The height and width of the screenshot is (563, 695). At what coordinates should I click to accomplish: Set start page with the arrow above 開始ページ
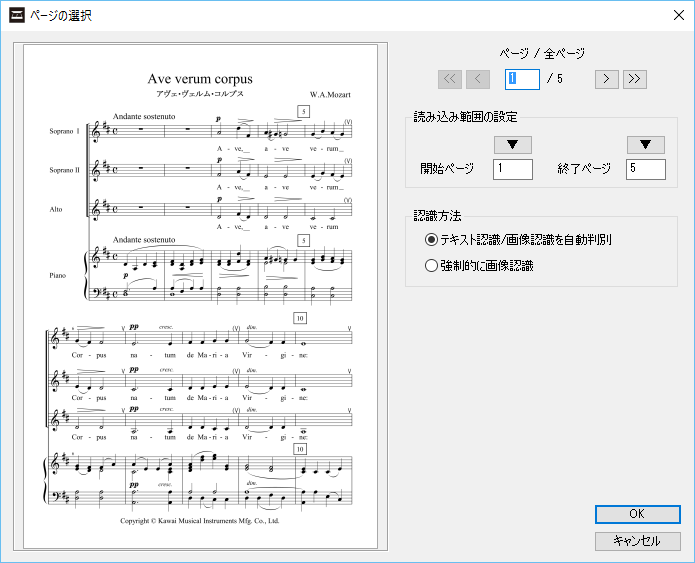click(x=513, y=145)
